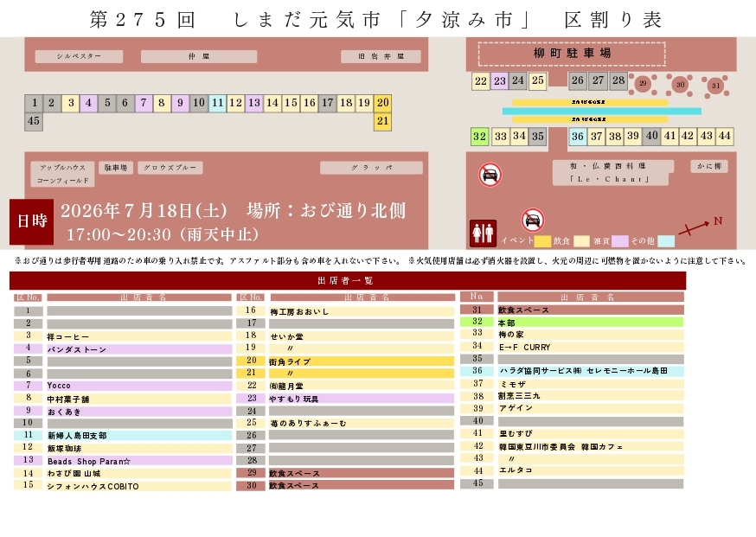Viewport: 756px width, 537px height.
Task: Select light blue booth 11 box on map
Action: coord(217,103)
